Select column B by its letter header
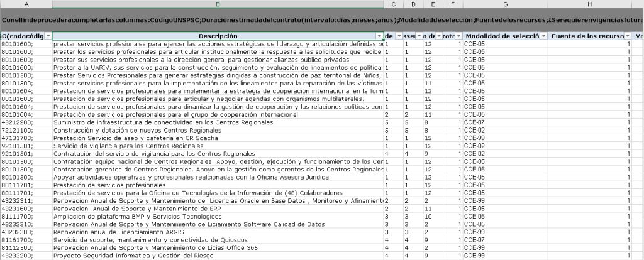The width and height of the screenshot is (644, 260). pos(218,4)
